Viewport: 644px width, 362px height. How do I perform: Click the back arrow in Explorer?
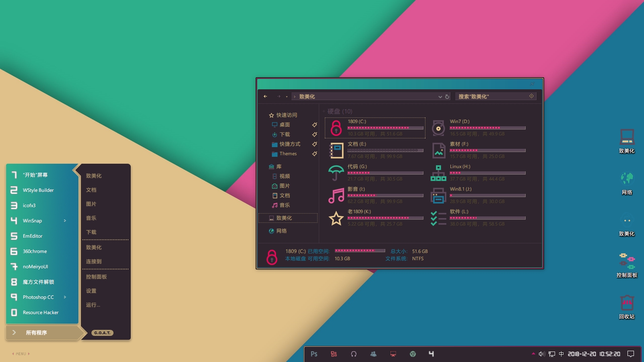(x=265, y=97)
